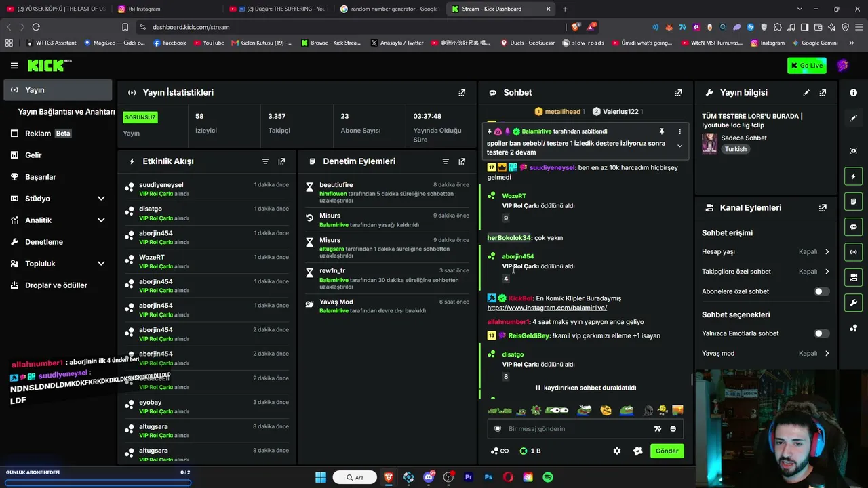Open Spotify from the taskbar
Image resolution: width=868 pixels, height=488 pixels.
pyautogui.click(x=548, y=477)
